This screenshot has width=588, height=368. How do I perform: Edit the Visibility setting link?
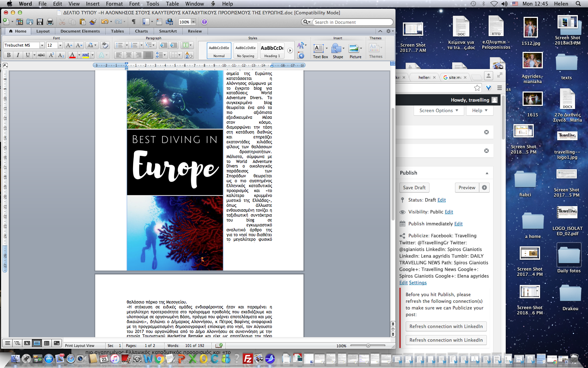click(x=449, y=212)
